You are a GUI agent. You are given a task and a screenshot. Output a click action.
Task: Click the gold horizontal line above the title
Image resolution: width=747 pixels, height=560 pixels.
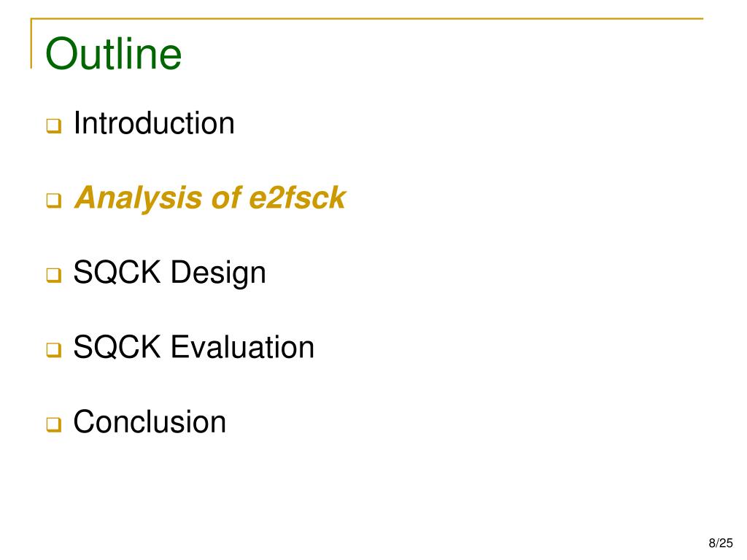click(367, 18)
